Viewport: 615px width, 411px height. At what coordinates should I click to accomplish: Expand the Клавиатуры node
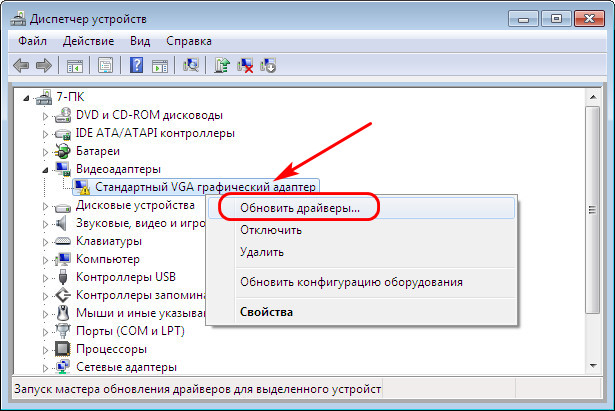point(45,242)
